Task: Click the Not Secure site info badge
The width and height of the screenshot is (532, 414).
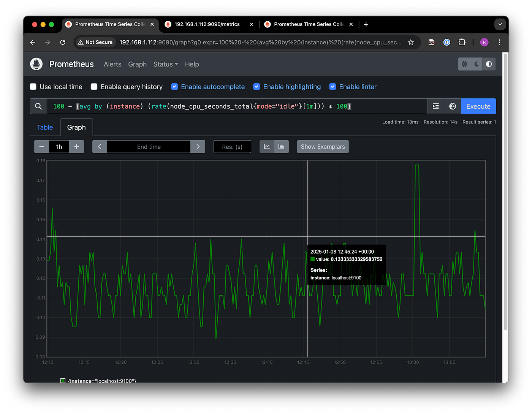Action: pos(95,42)
